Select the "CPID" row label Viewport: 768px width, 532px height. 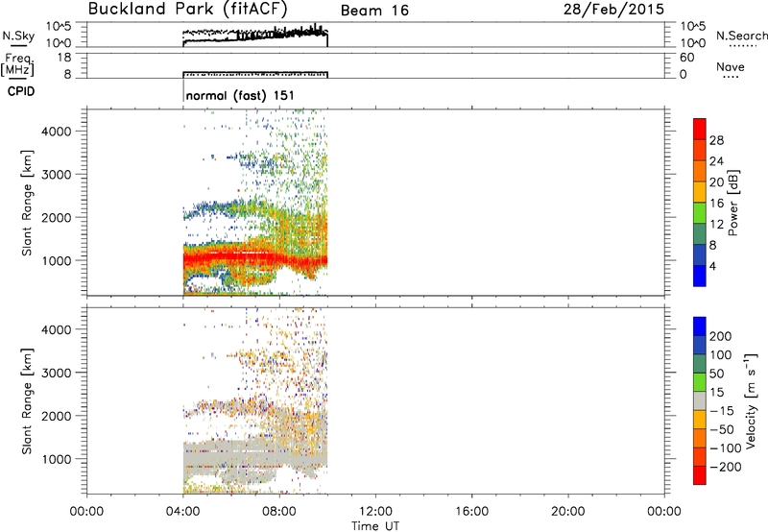pyautogui.click(x=21, y=91)
